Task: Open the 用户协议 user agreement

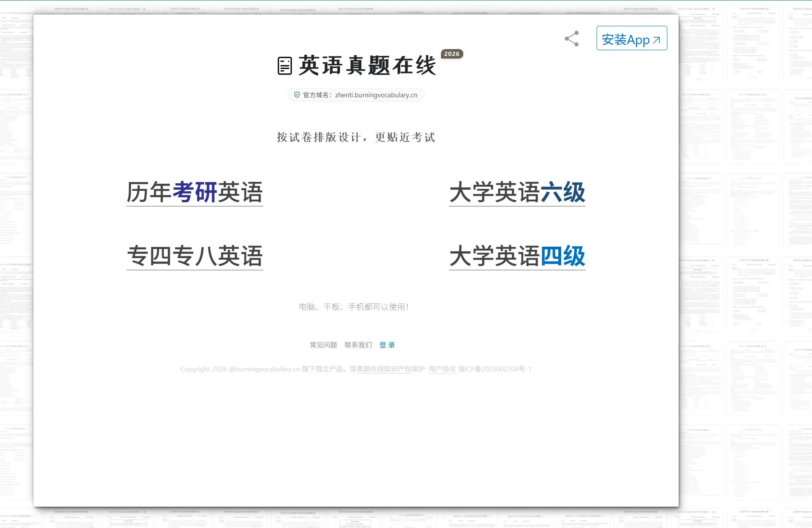Action: (x=442, y=369)
